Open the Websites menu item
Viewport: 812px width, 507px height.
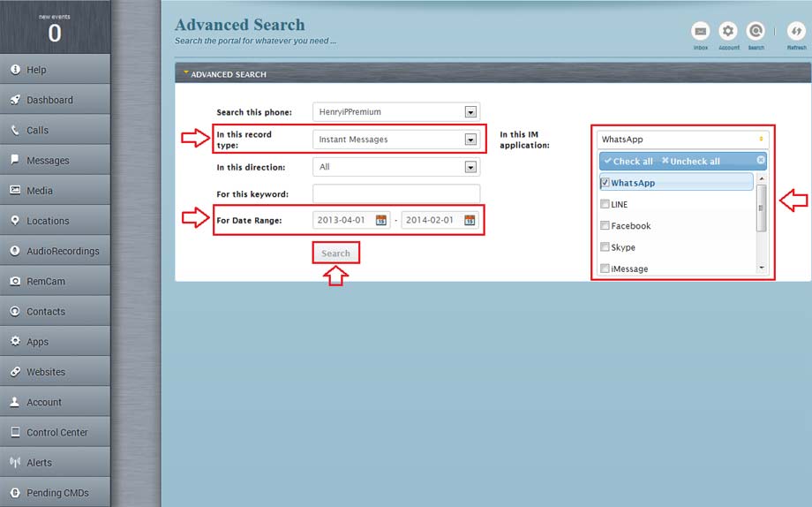click(x=55, y=371)
